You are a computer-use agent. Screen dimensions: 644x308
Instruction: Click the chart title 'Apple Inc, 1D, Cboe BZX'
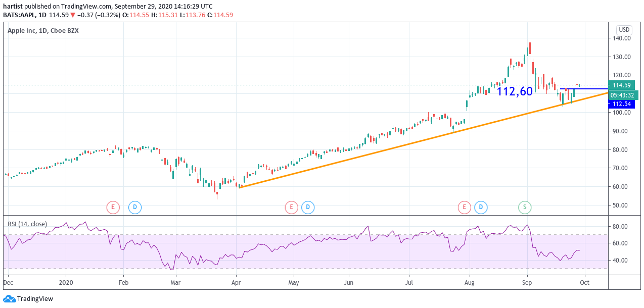click(43, 31)
